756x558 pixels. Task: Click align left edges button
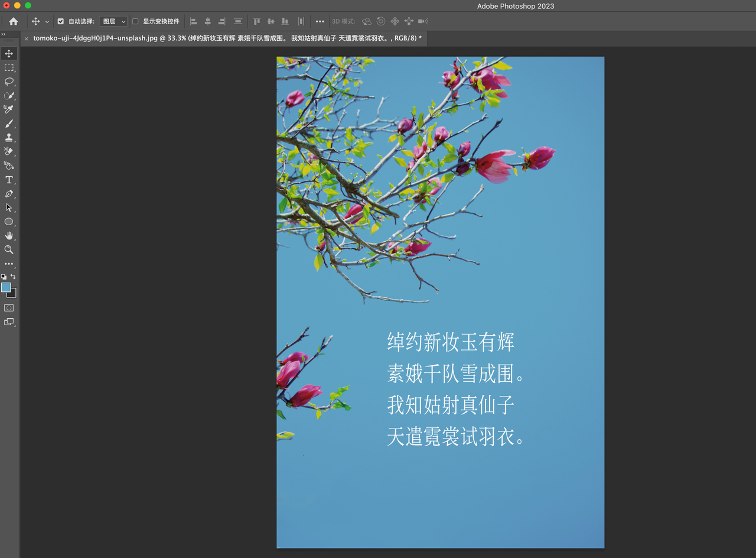point(194,21)
